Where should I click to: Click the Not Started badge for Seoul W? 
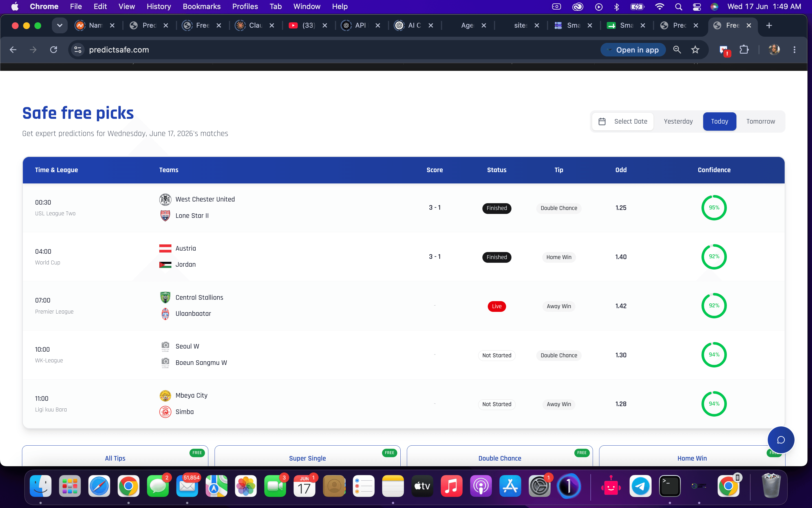click(497, 355)
